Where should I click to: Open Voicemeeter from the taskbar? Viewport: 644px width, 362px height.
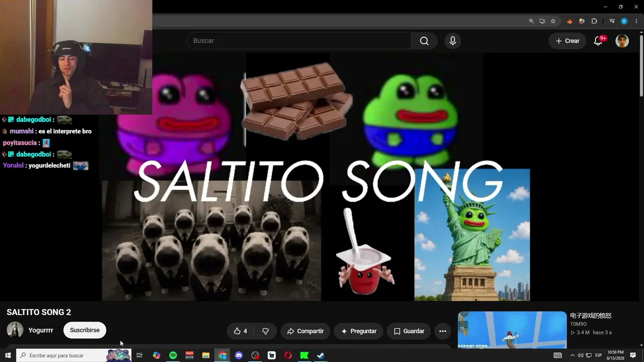(190, 355)
